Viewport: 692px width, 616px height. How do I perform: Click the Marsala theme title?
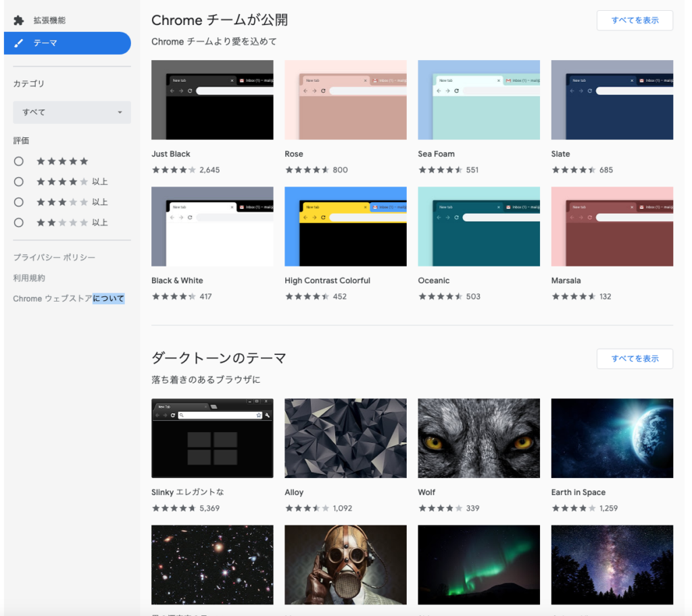(x=566, y=281)
